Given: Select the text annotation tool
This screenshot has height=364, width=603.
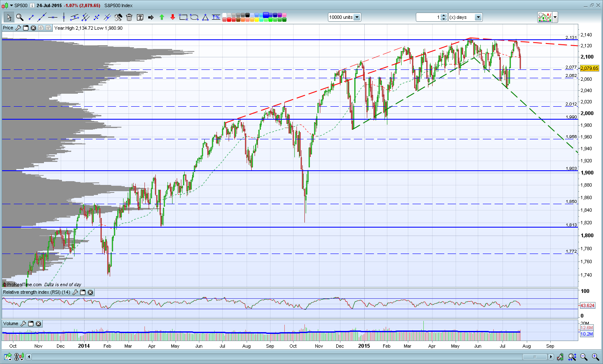Looking at the screenshot, I should (x=140, y=17).
